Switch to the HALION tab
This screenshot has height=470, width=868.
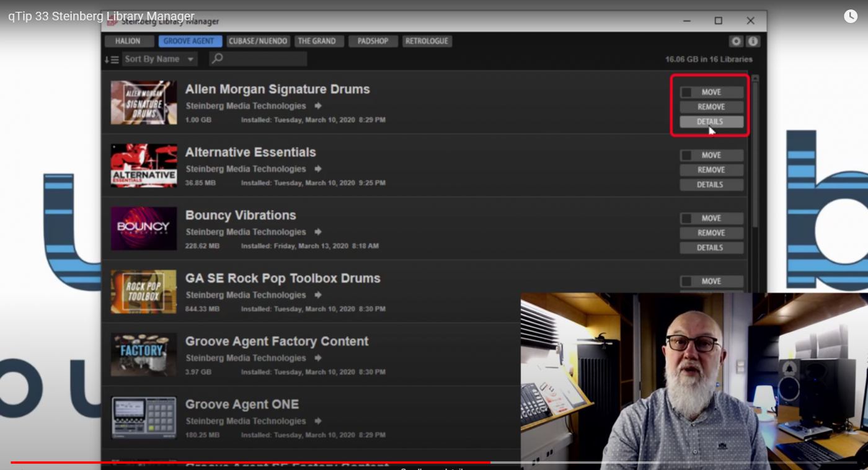(128, 41)
